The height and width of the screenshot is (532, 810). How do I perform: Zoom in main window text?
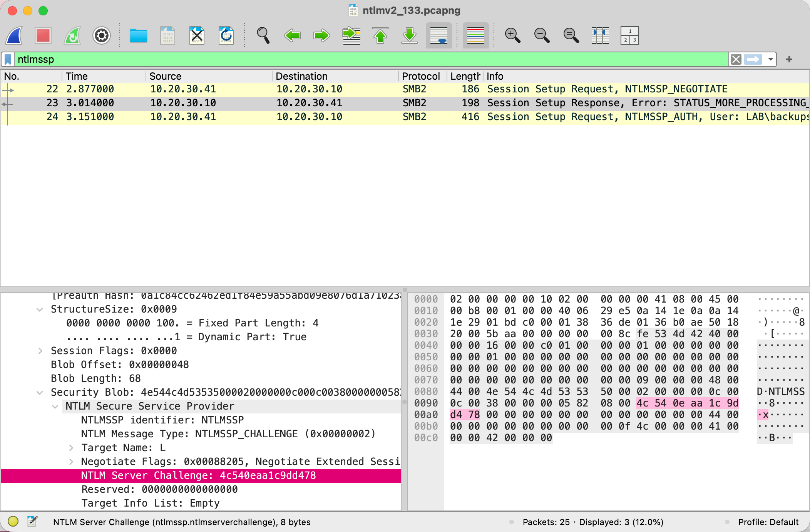point(512,35)
